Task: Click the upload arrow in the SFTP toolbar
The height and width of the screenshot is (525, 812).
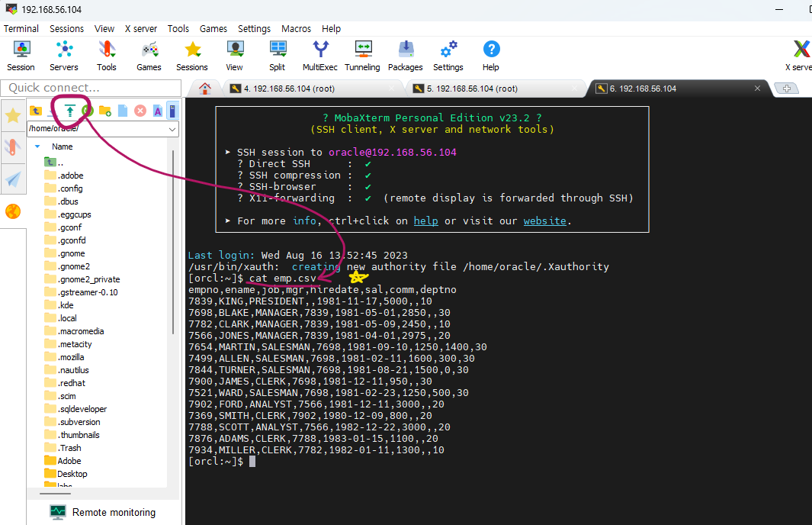Action: click(x=70, y=111)
